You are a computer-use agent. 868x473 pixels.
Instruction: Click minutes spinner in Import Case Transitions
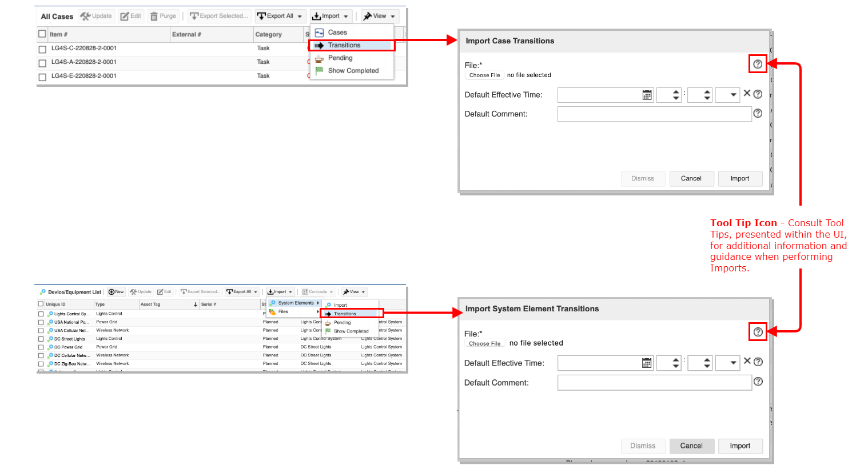[x=700, y=95]
